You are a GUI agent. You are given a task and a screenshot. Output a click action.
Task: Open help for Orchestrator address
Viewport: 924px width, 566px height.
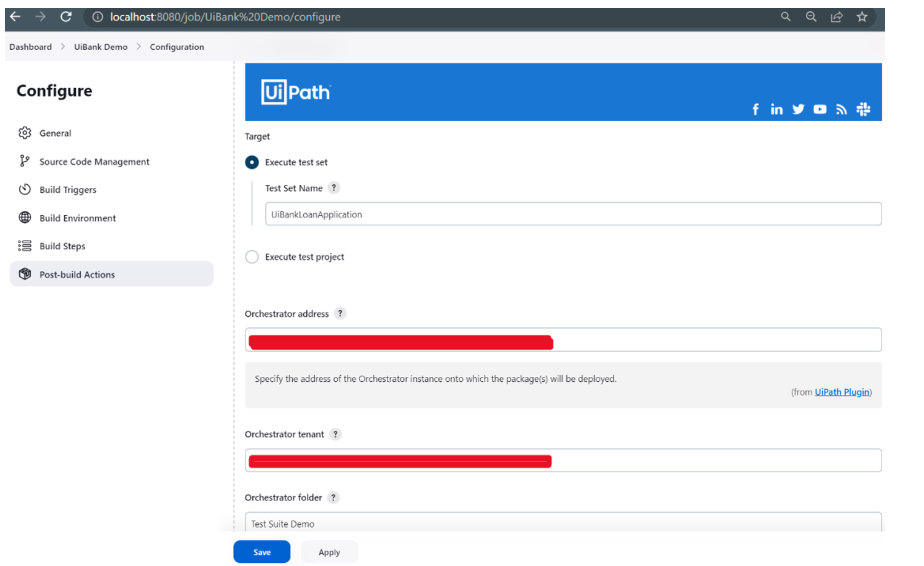[340, 313]
